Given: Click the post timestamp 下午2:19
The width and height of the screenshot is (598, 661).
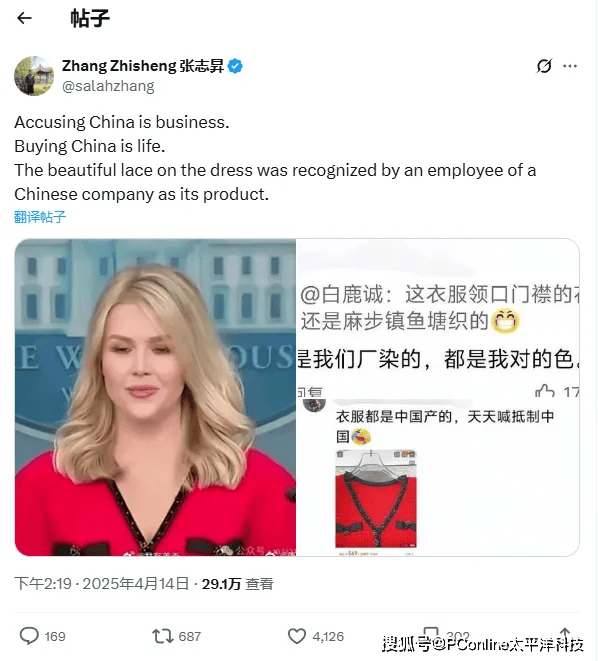Looking at the screenshot, I should 43,584.
